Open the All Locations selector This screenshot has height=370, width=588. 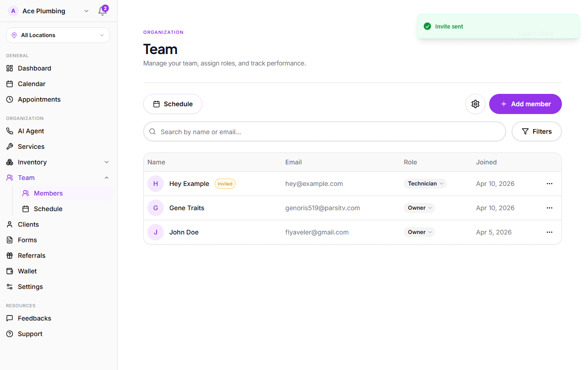point(57,35)
